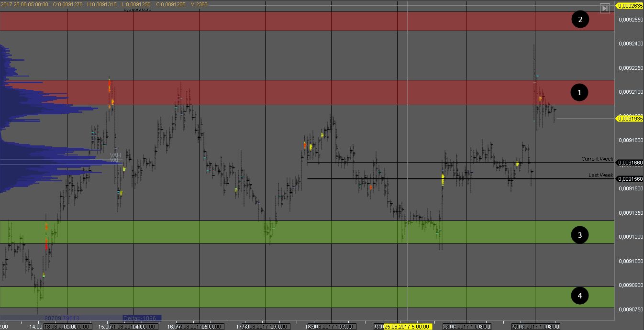This screenshot has width=644, height=330.
Task: Click black circle marker number 1
Action: click(x=579, y=92)
